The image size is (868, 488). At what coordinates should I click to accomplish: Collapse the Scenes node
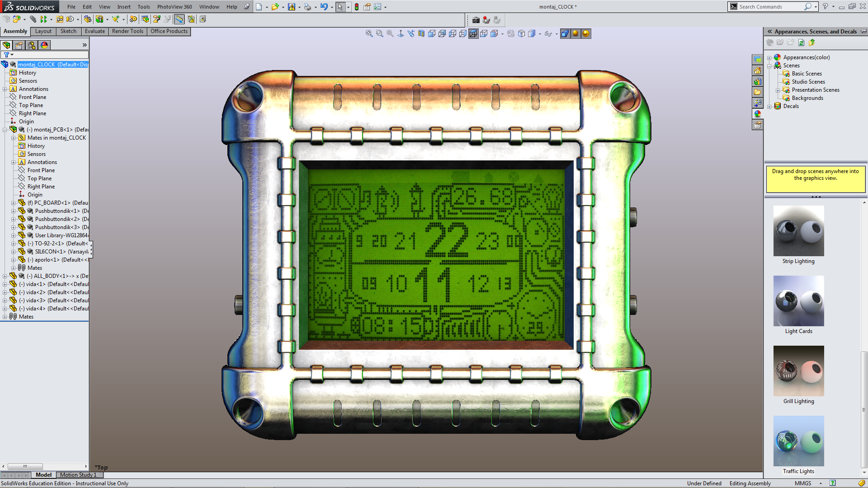point(769,66)
